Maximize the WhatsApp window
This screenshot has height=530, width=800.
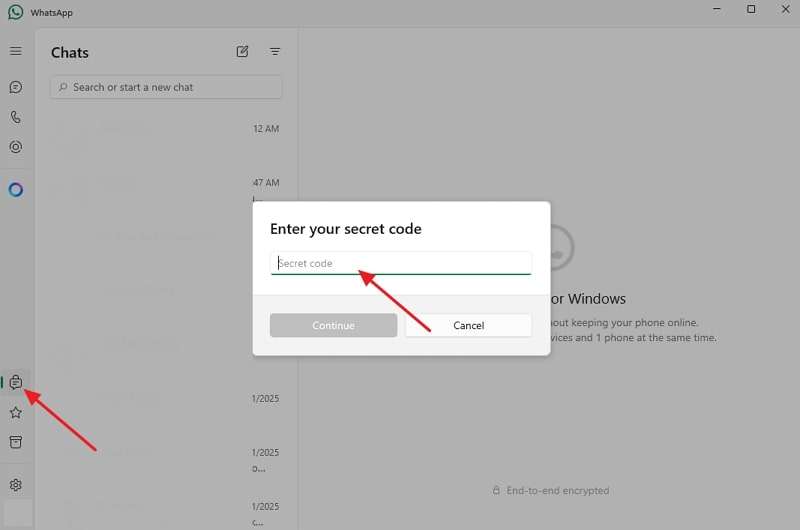point(751,9)
